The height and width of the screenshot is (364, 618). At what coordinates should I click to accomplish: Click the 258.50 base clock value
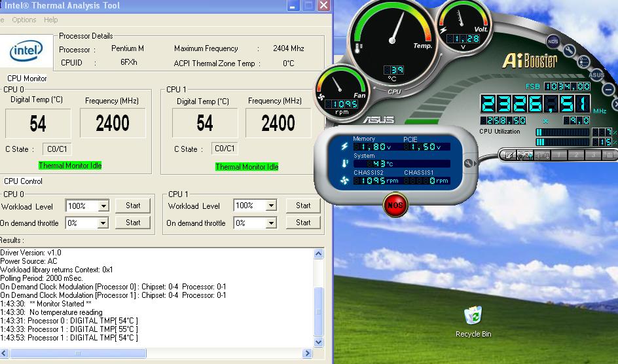503,120
